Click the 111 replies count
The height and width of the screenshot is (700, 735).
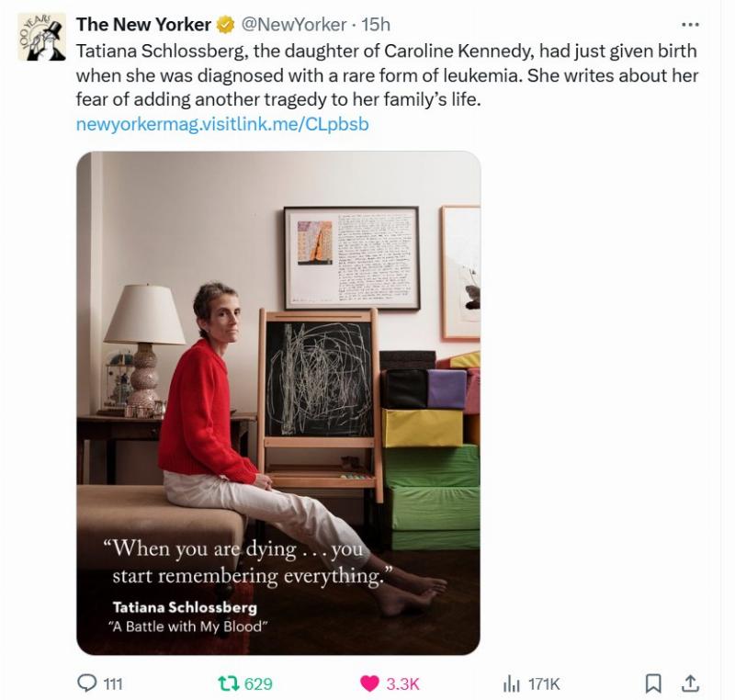click(x=113, y=683)
